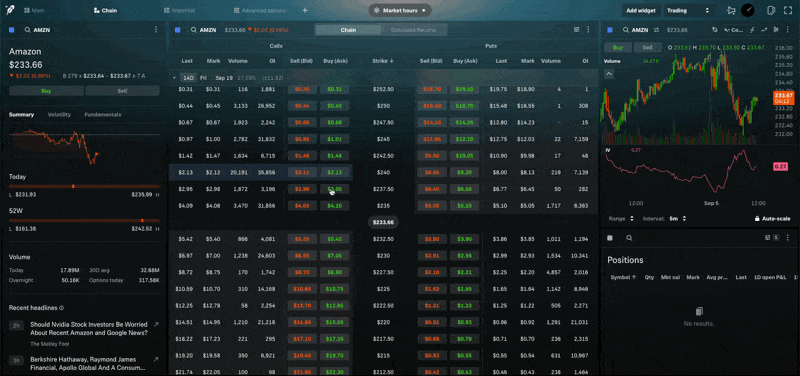This screenshot has height=376, width=800.
Task: Select the Summary tab in Amazon widget
Action: [x=21, y=115]
